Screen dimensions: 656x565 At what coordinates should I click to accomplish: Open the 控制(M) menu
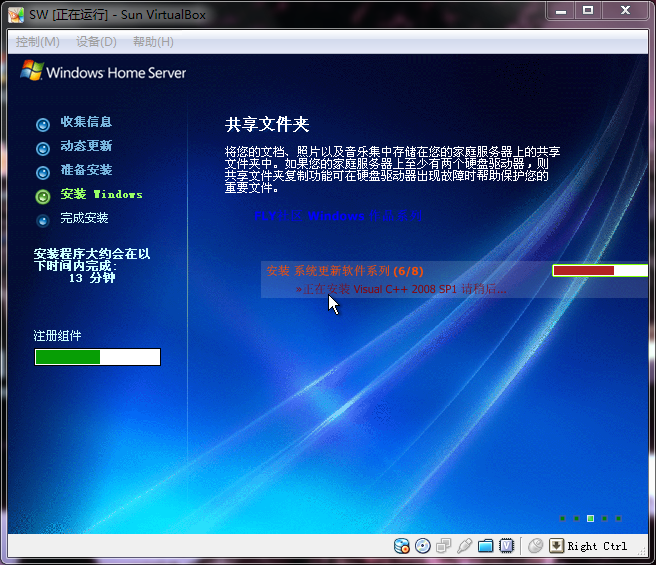[x=38, y=42]
